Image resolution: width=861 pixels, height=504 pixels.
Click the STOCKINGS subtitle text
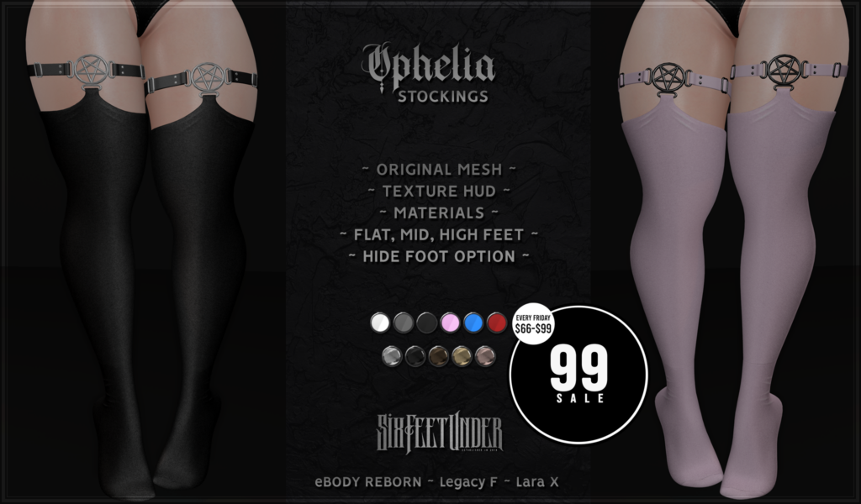pos(442,97)
